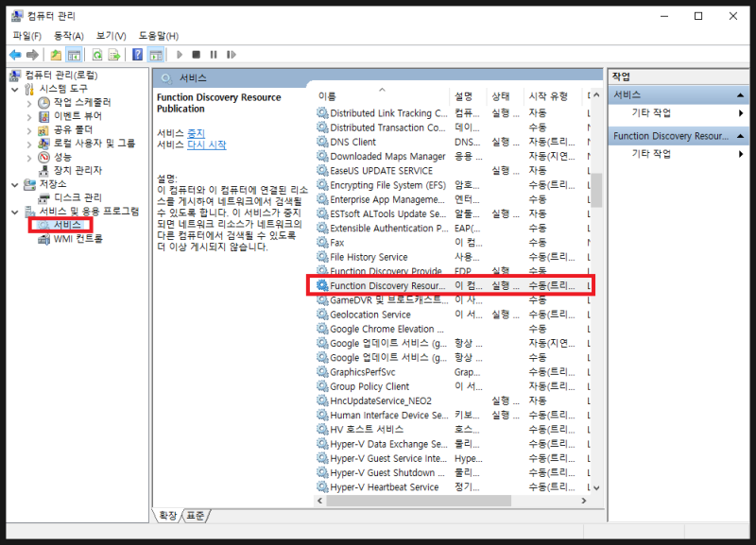The image size is (756, 545).
Task: Select Hyper-V Heartbeat Service row
Action: click(454, 487)
